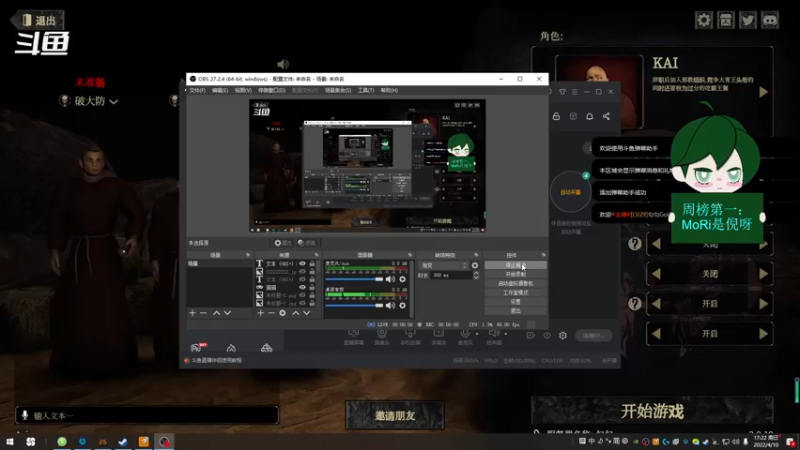Mute the microphone channel in the audio mixer
Screen dimensions: 800x450
[x=390, y=279]
